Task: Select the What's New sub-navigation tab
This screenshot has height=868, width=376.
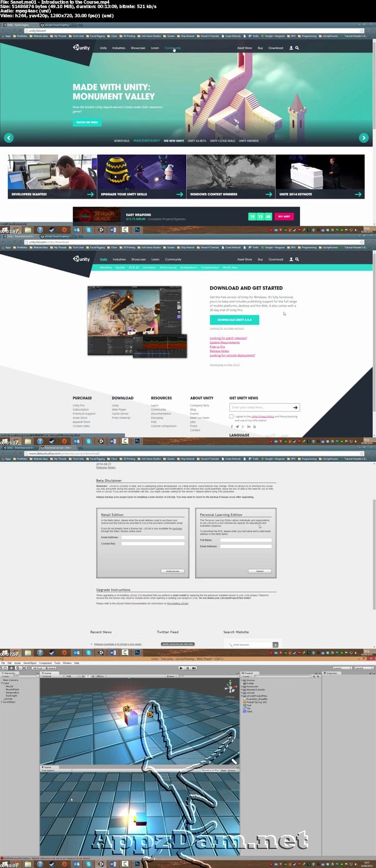Action: (230, 267)
